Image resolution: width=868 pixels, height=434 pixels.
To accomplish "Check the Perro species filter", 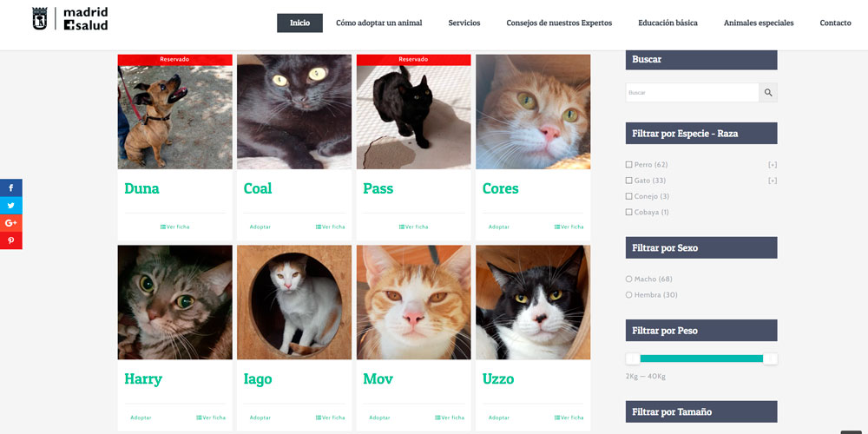I will pyautogui.click(x=628, y=164).
